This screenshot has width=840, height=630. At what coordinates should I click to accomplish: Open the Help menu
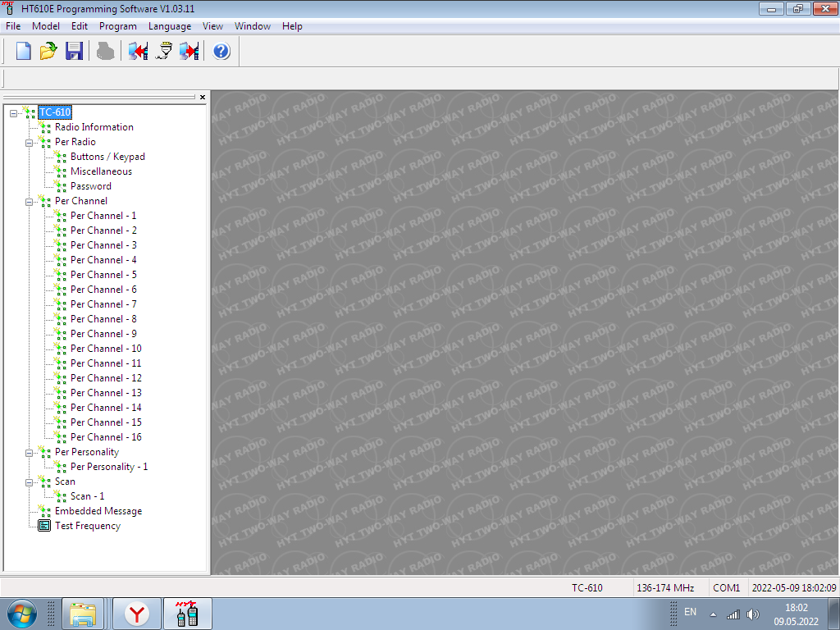(292, 26)
